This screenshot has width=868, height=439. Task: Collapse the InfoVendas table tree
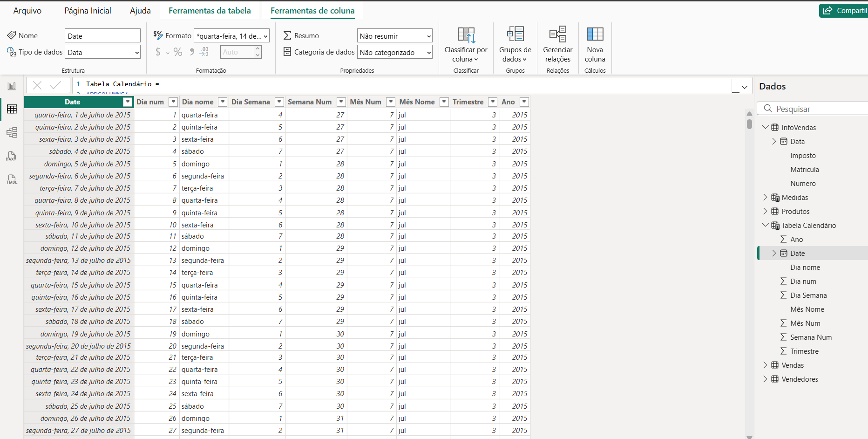[765, 127]
